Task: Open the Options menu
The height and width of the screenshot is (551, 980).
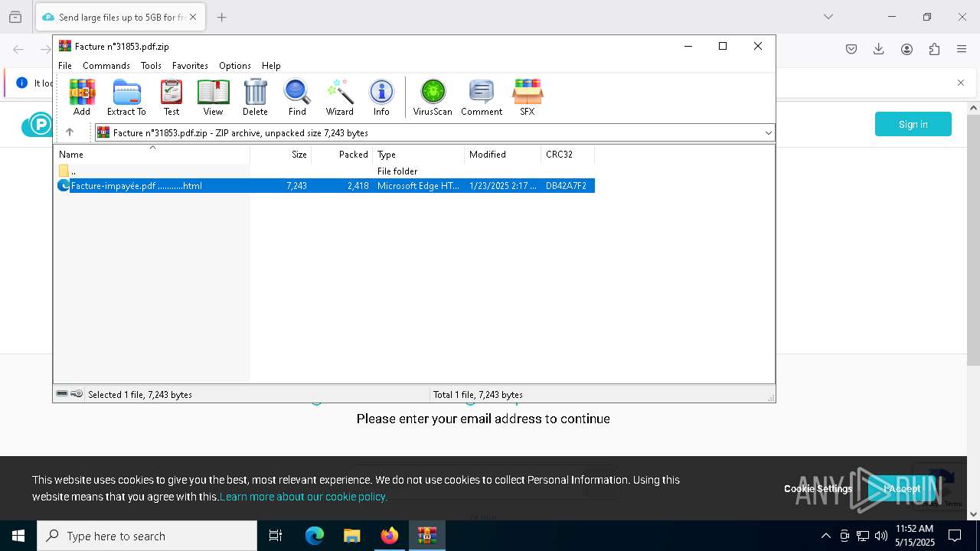Action: click(x=235, y=66)
